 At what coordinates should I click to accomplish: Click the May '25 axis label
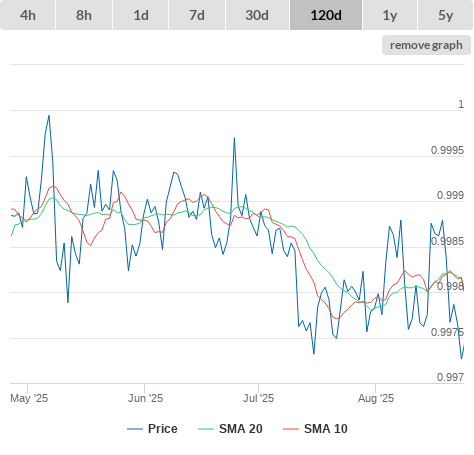coord(29,398)
